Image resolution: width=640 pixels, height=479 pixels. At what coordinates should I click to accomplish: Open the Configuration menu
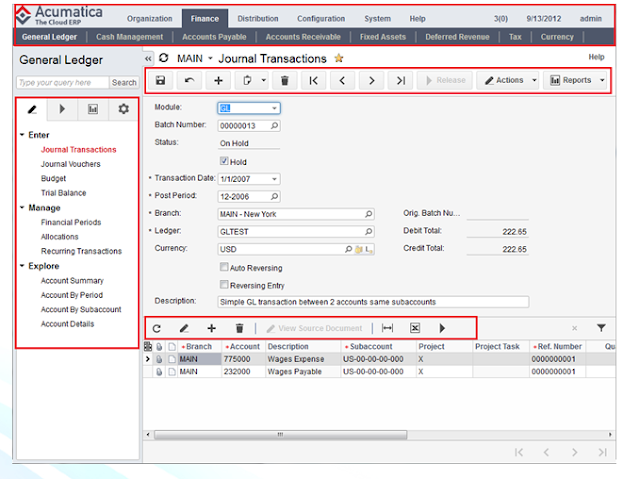click(321, 19)
